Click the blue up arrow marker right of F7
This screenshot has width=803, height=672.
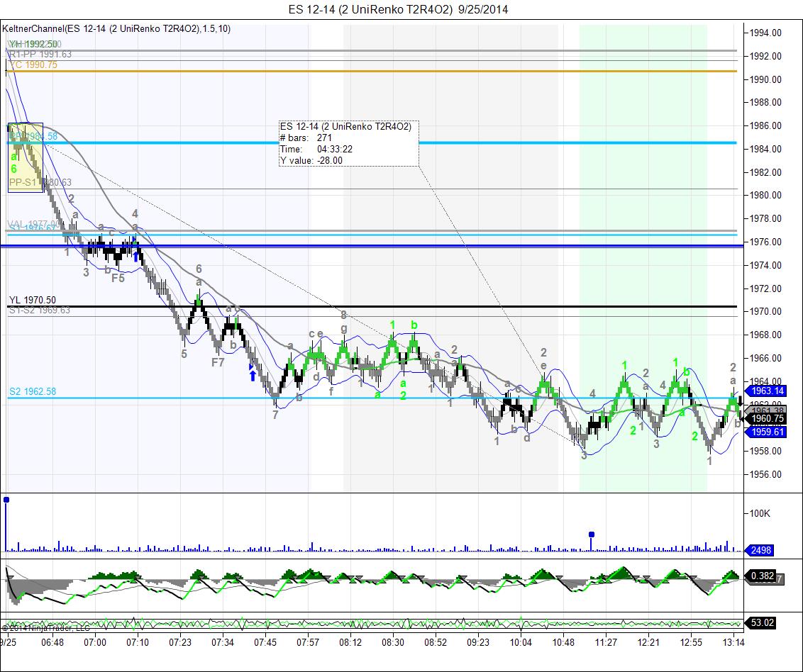click(x=253, y=376)
